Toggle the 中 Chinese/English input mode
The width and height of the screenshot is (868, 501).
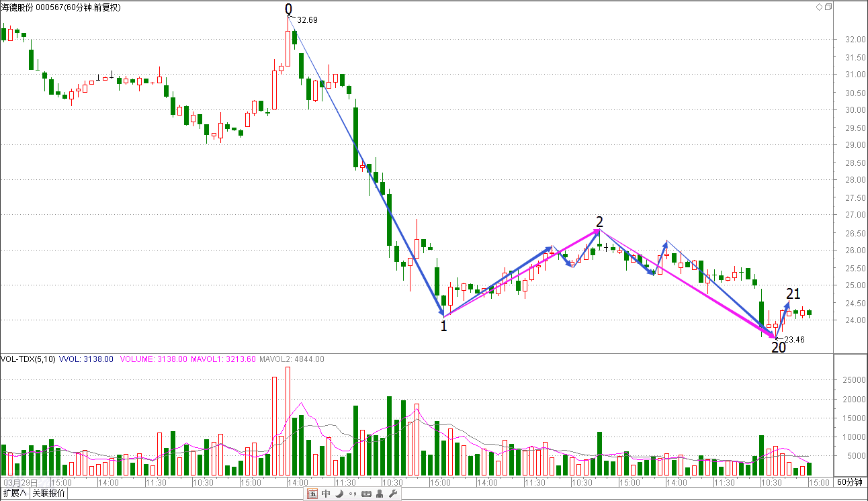click(x=326, y=494)
